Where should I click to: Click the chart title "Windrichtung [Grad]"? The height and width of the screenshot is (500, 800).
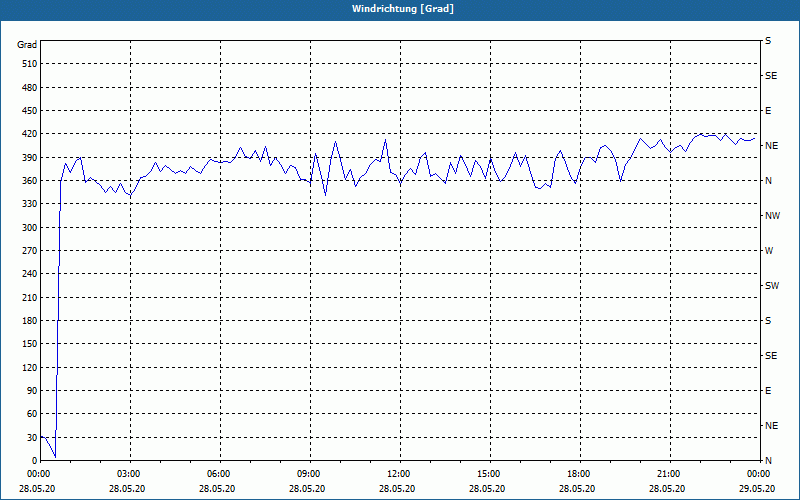[403, 9]
